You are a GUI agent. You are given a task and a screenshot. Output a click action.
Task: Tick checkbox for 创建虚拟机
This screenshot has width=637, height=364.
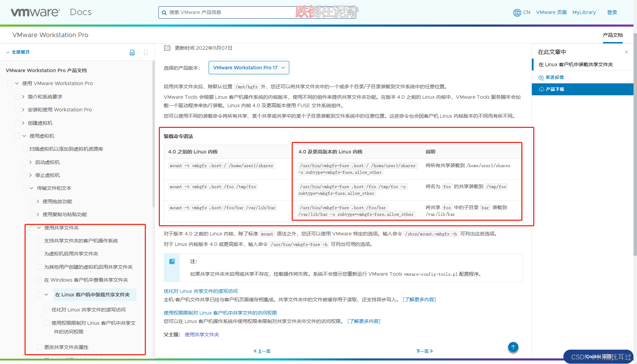tap(18, 123)
